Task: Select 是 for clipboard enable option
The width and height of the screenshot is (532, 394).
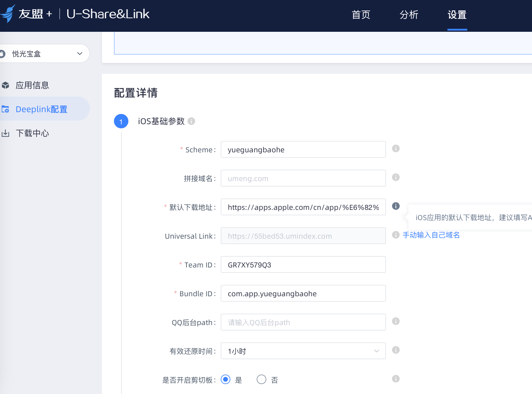Action: tap(226, 380)
